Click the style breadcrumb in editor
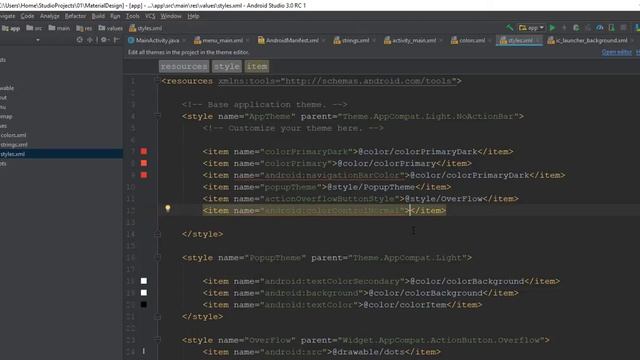The image size is (640, 360). (227, 66)
